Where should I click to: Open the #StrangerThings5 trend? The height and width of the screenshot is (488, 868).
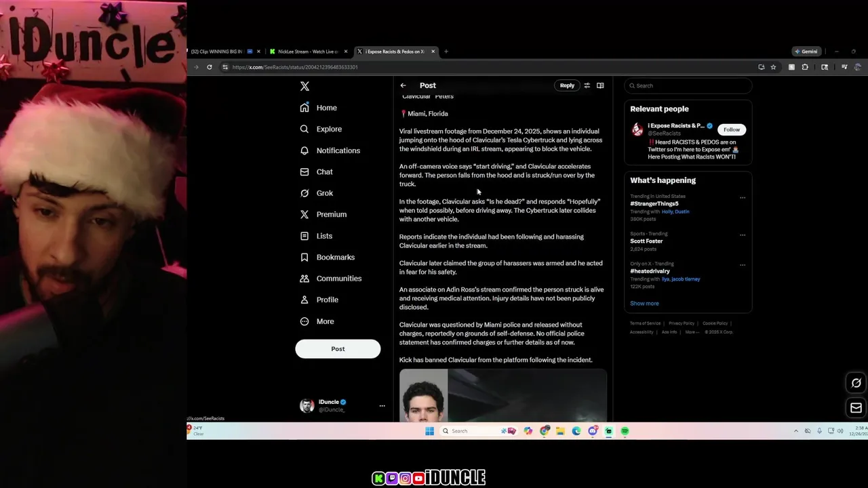point(654,203)
